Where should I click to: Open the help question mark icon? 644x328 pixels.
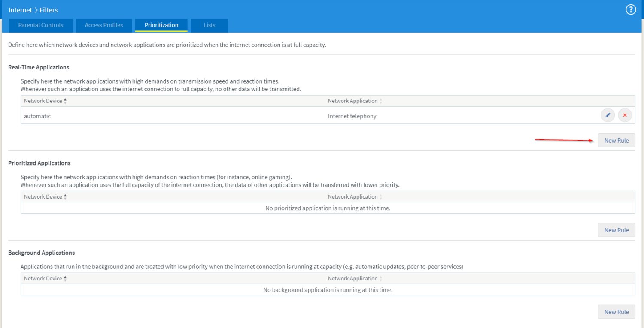631,9
